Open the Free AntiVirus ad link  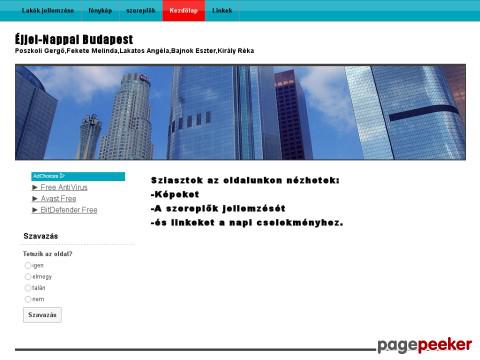tap(64, 187)
